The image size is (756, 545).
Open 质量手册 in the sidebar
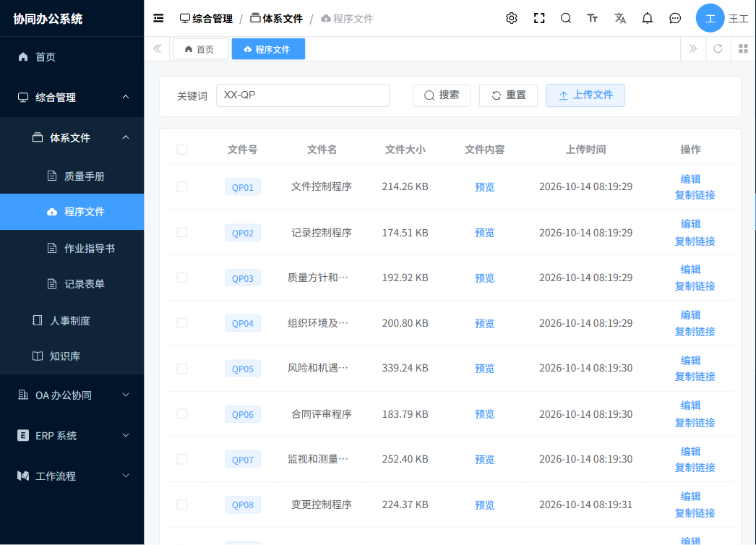coord(72,176)
